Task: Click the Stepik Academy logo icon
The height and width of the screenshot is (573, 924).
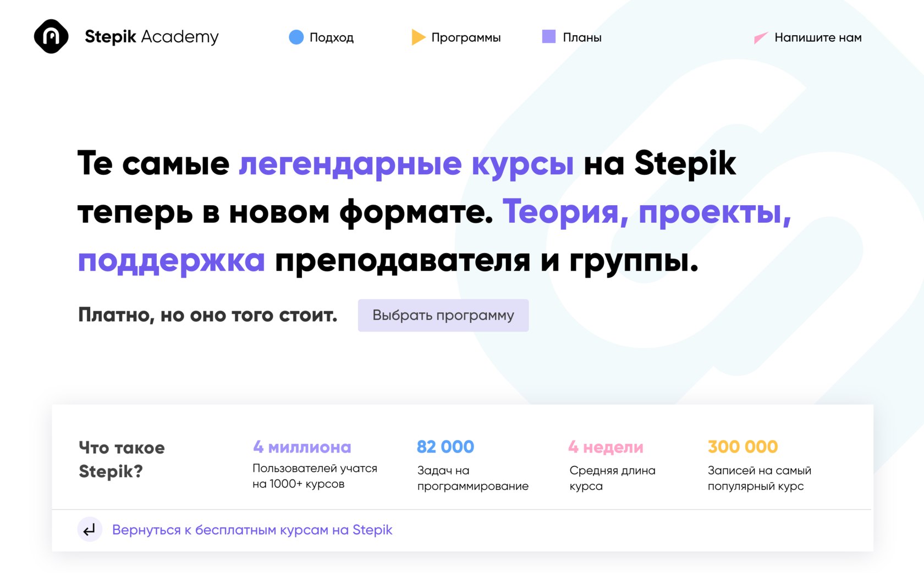Action: pos(51,36)
